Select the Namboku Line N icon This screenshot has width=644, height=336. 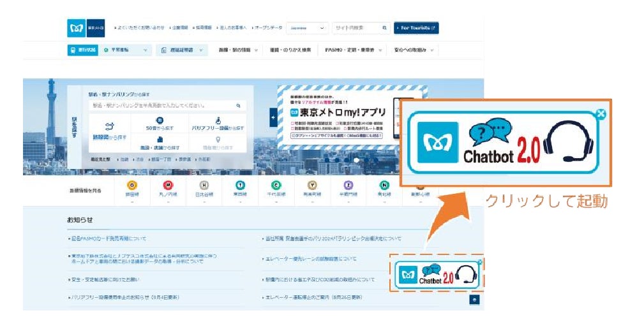point(384,186)
